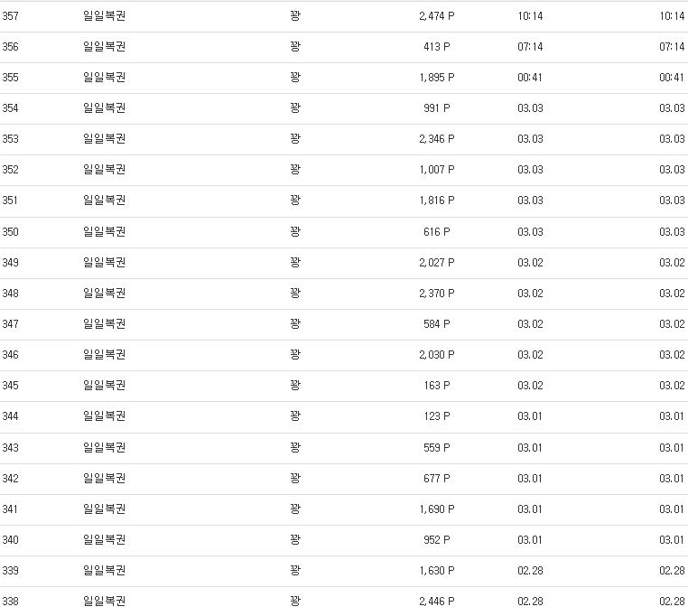Select the 2,027 P points cell

[x=437, y=263]
